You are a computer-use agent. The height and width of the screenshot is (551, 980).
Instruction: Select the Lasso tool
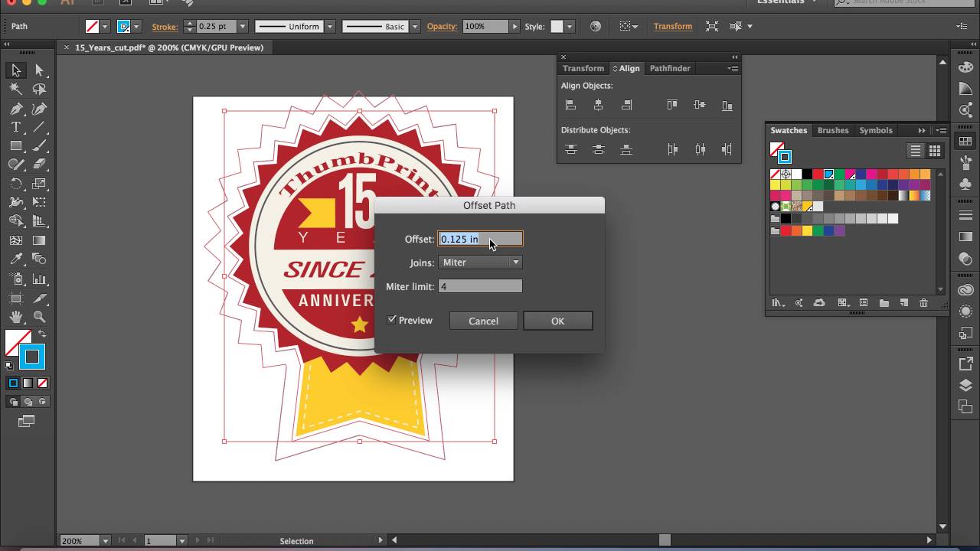(39, 89)
